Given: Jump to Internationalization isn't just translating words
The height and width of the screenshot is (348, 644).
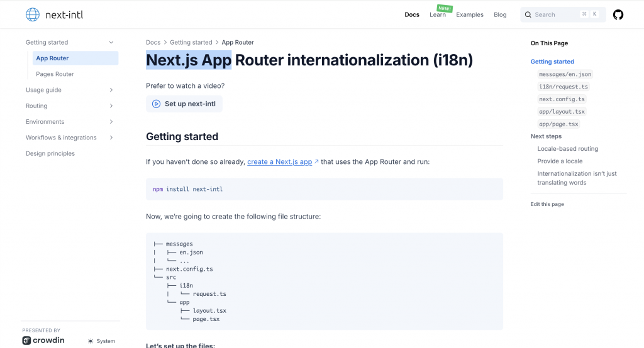Looking at the screenshot, I should coord(577,178).
